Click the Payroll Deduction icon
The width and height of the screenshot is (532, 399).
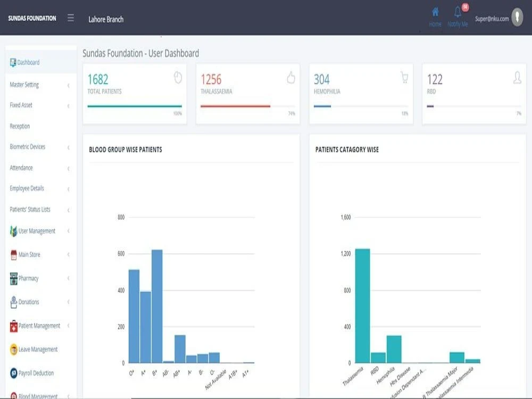point(14,373)
